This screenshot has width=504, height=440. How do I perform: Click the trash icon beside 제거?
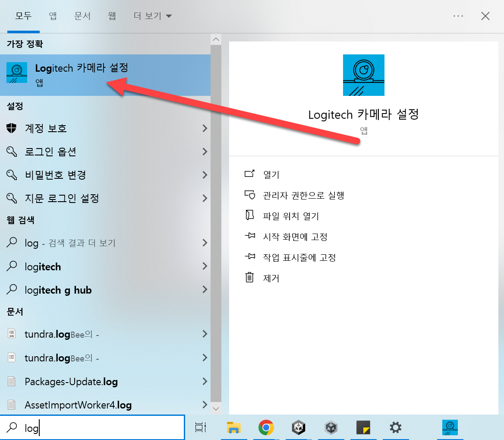tap(249, 277)
